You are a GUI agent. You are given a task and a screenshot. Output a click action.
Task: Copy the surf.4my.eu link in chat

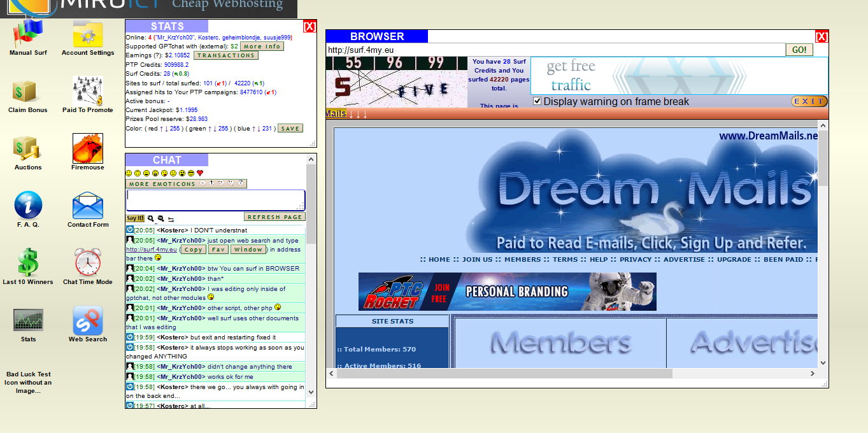point(193,250)
